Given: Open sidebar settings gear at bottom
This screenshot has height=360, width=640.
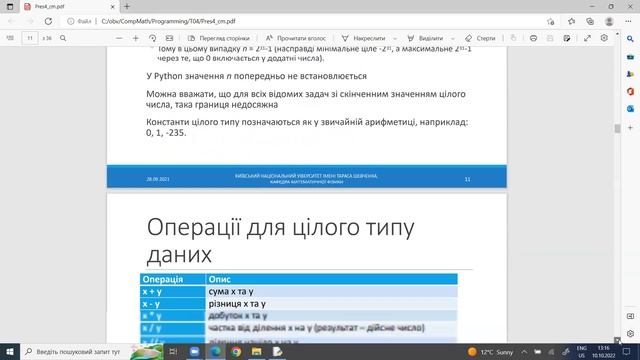Looking at the screenshot, I should tap(630, 333).
